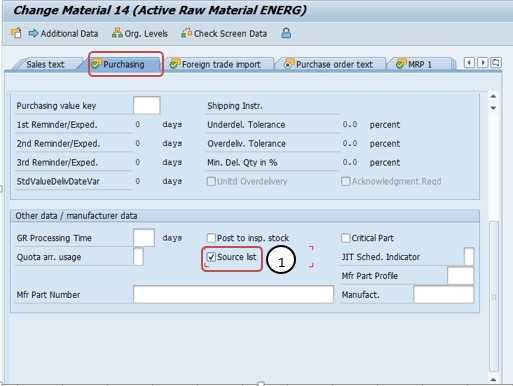
Task: Tick the Critical Part checkbox
Action: coord(346,238)
